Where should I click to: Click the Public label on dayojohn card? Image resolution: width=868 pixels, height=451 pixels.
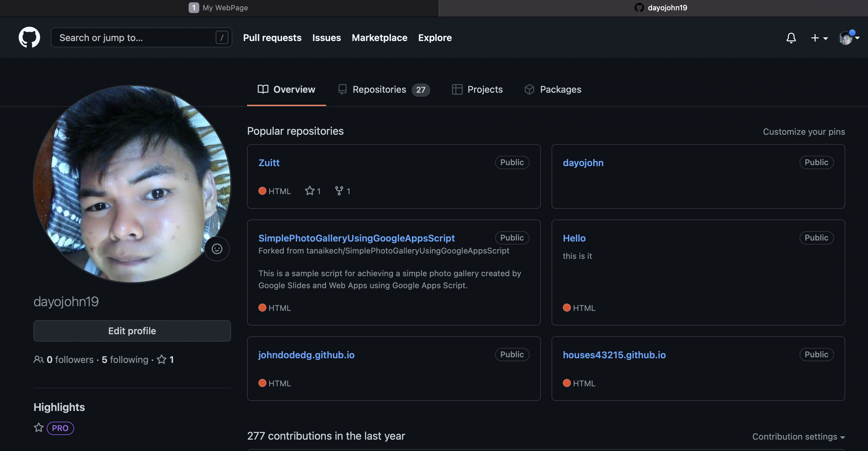click(817, 162)
